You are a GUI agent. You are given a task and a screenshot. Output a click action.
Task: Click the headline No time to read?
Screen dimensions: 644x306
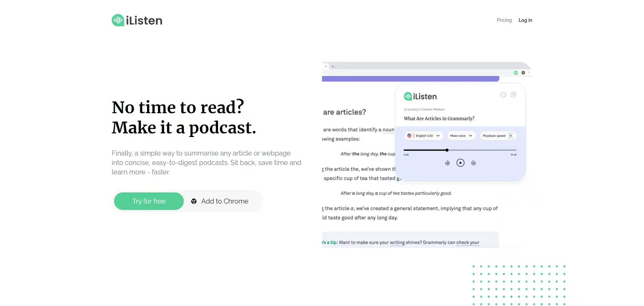(x=178, y=107)
